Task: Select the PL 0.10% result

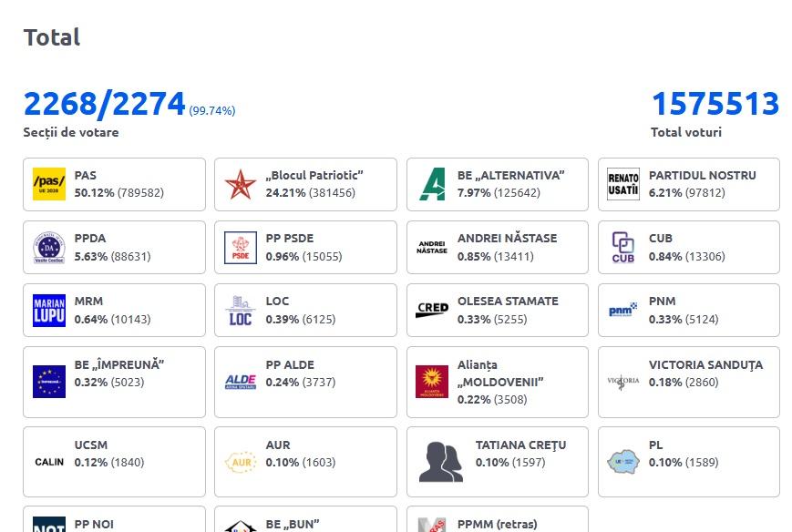Action: 684,463
